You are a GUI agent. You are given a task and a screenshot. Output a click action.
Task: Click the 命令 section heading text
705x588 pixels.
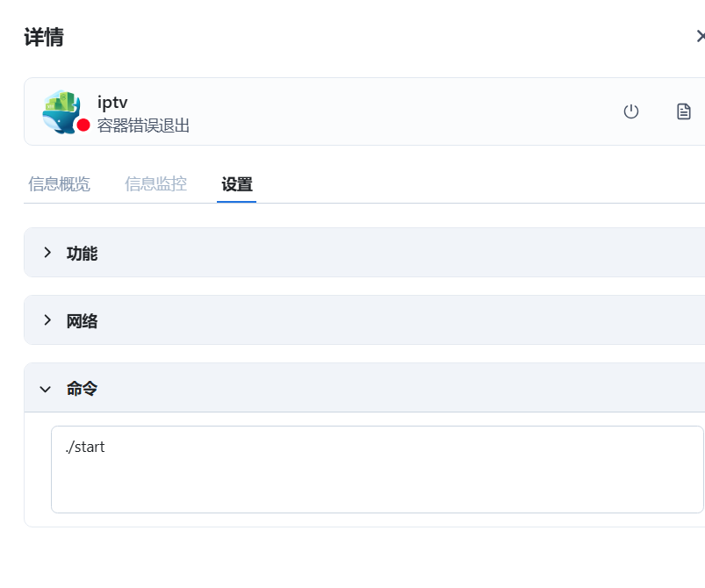pos(82,389)
